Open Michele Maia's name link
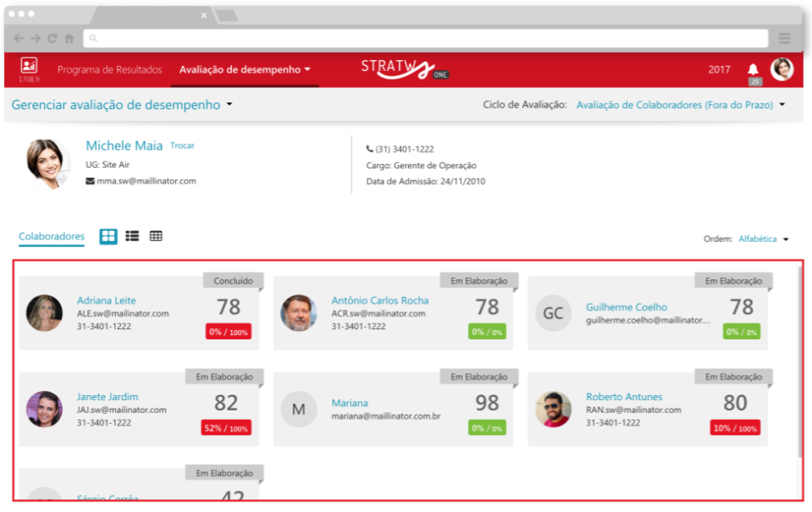This screenshot has width=812, height=512. [x=124, y=146]
